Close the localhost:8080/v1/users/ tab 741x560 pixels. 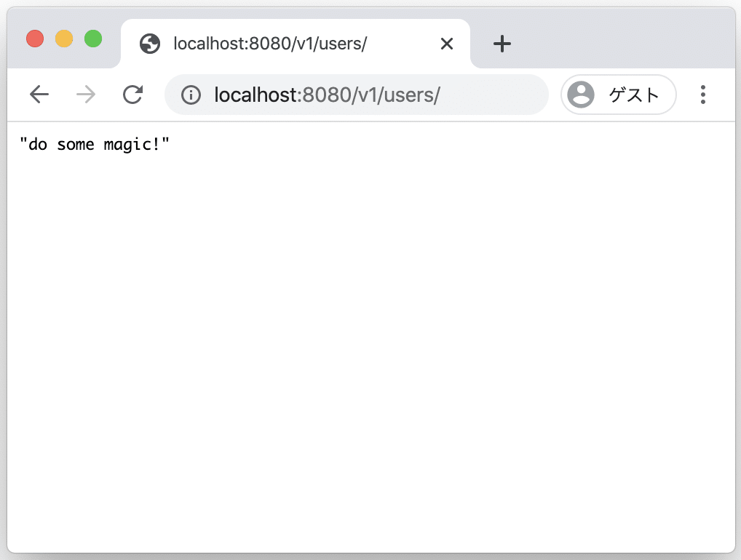(447, 44)
